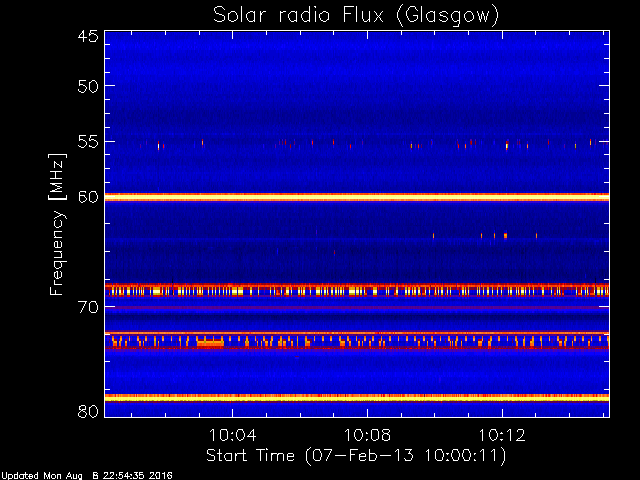Click the plot title "Solar radio Flux (Glasgow)"
The width and height of the screenshot is (640, 480).
356,16
